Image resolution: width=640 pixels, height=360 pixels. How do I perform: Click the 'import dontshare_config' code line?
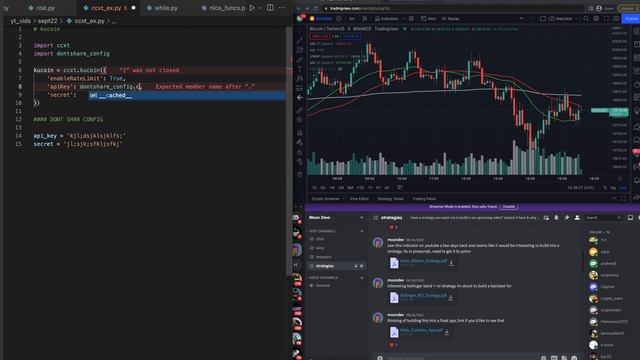71,53
